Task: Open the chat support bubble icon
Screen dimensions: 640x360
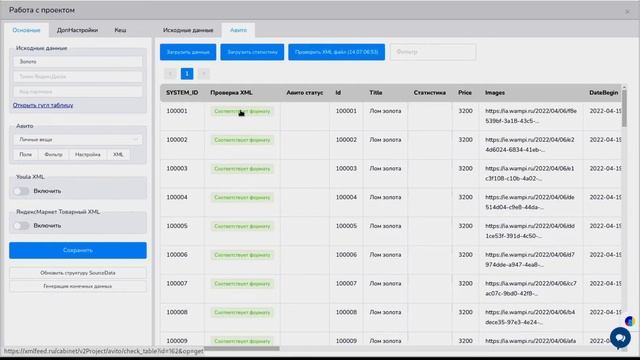Action: pyautogui.click(x=620, y=338)
